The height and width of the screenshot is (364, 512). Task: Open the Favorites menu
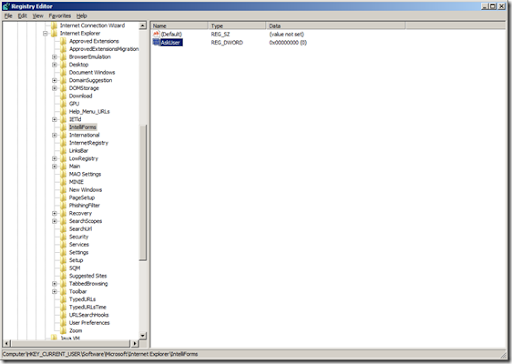point(60,16)
